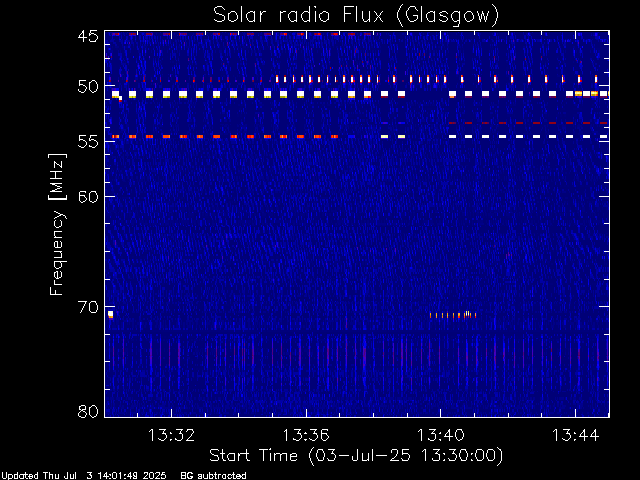This screenshot has height=480, width=640.
Task: Click the 80 frequency tick label
Action: pyautogui.click(x=88, y=411)
